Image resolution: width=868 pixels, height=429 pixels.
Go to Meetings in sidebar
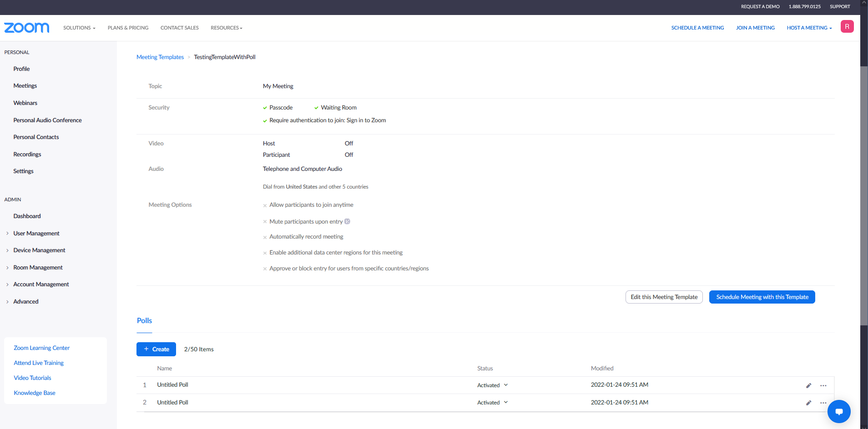click(25, 86)
